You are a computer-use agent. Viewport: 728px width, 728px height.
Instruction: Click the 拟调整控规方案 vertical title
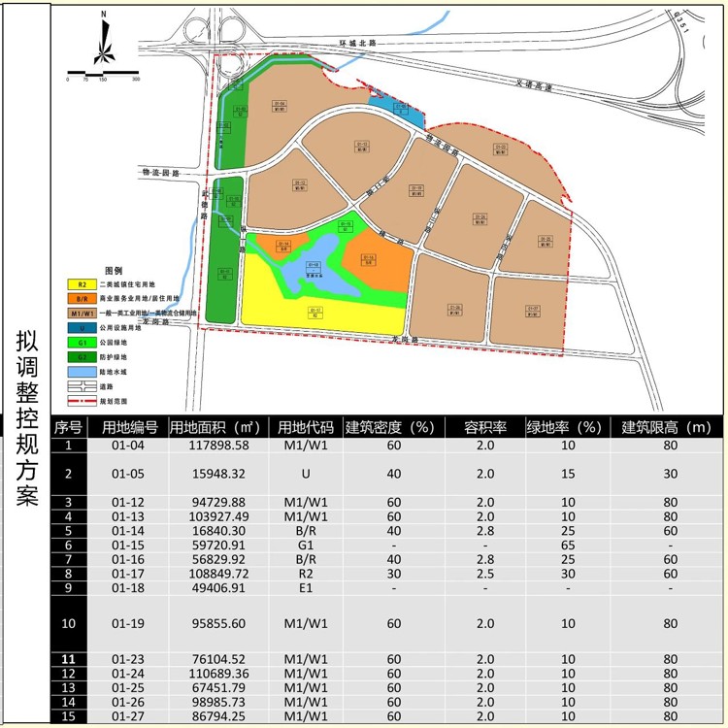[x=27, y=417]
